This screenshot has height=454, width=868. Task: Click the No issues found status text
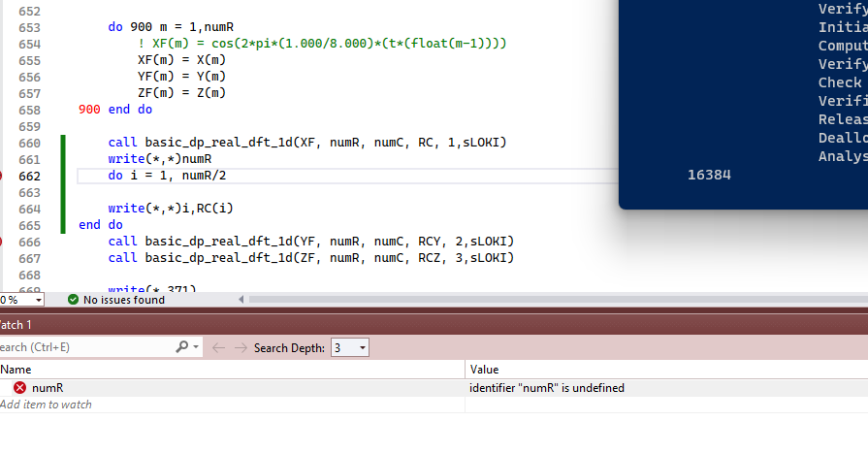pos(124,300)
